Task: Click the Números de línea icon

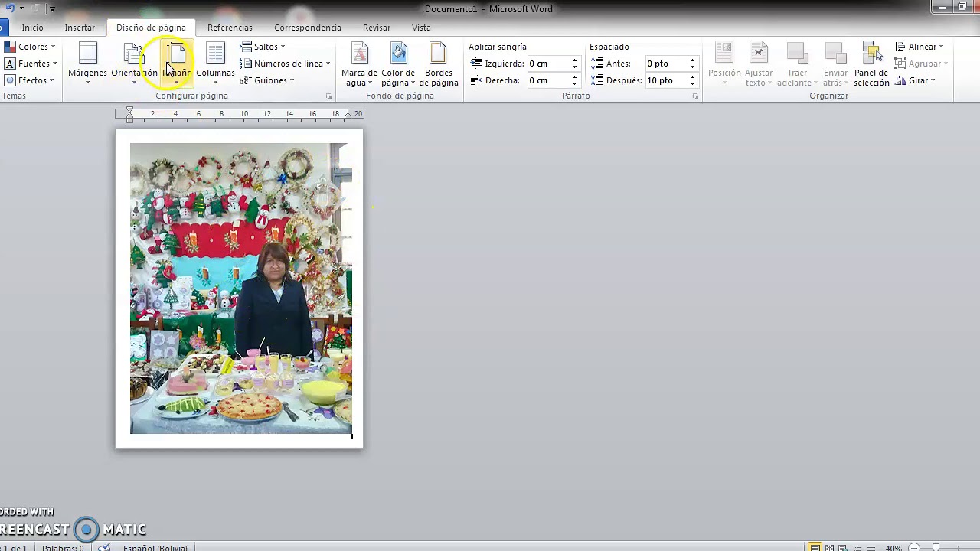Action: click(x=246, y=64)
